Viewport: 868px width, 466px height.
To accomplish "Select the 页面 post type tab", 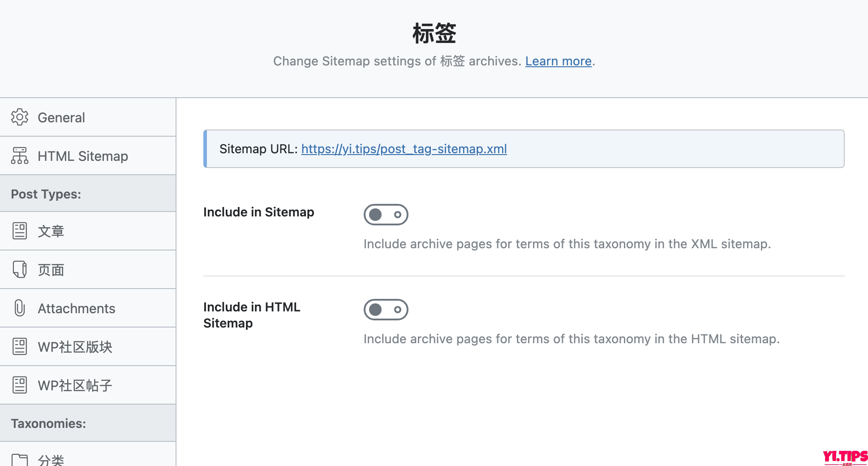I will (x=88, y=270).
